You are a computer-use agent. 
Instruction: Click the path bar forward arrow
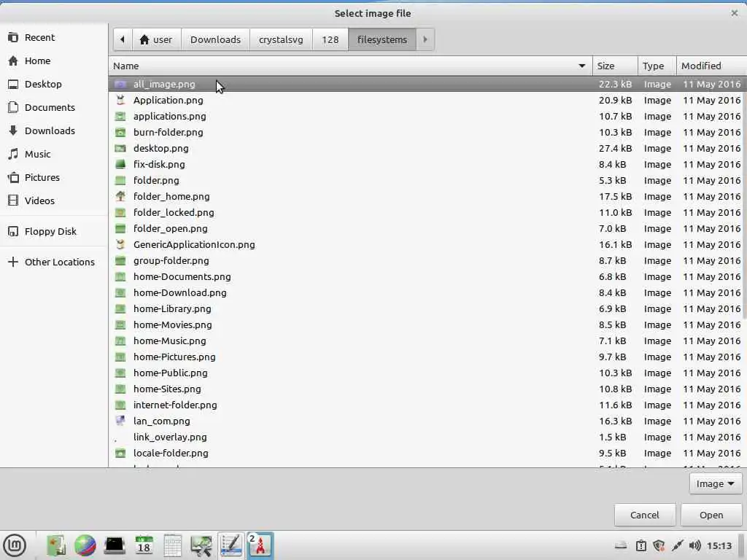tap(425, 39)
